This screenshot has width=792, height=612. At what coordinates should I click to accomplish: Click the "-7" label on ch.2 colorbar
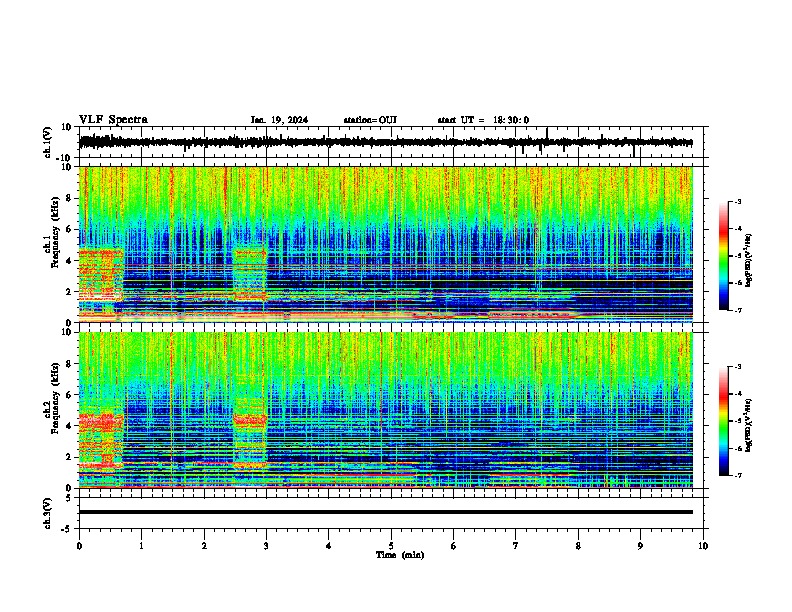[736, 476]
